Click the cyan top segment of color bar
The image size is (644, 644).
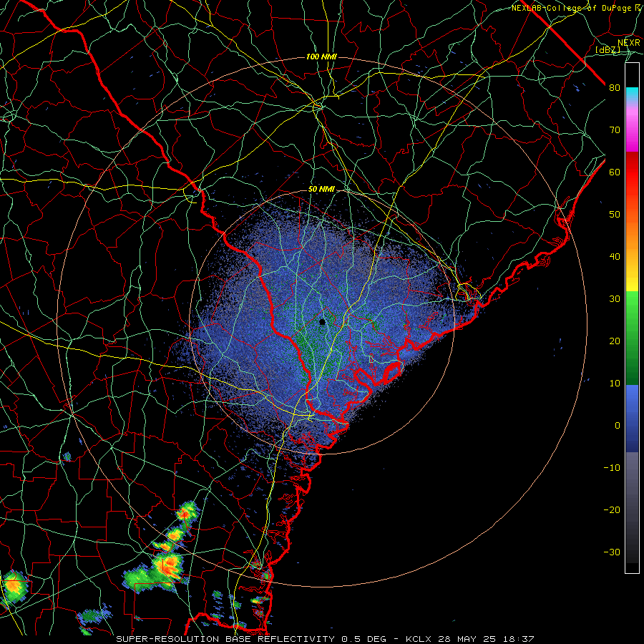point(632,94)
